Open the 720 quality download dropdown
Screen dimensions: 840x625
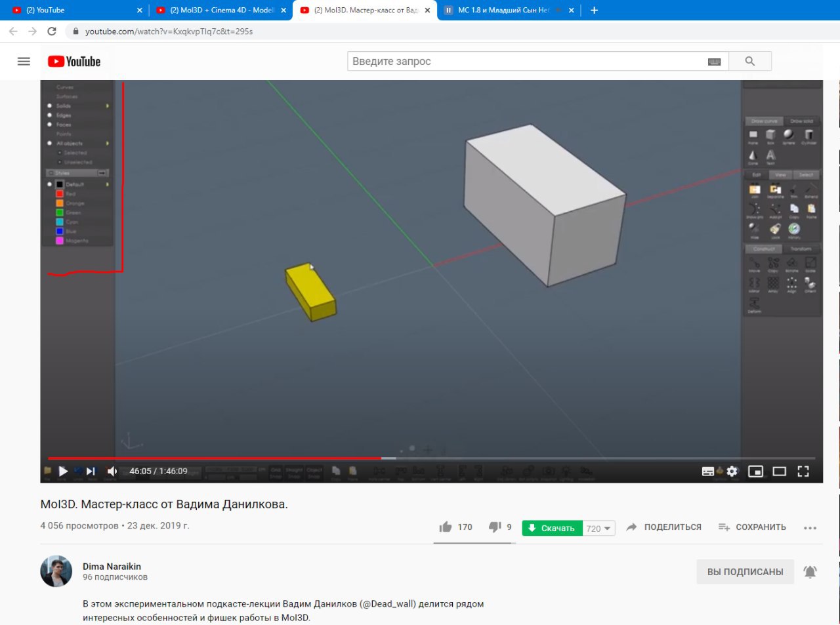599,528
